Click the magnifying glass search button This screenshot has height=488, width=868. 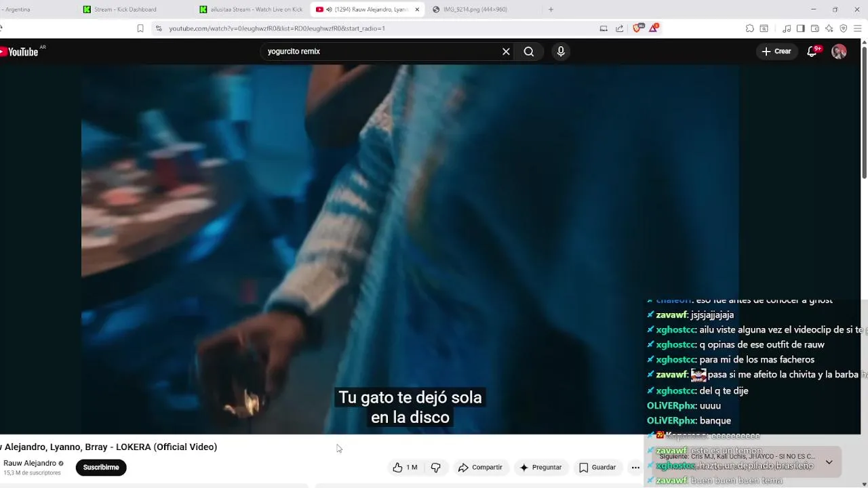pyautogui.click(x=529, y=52)
